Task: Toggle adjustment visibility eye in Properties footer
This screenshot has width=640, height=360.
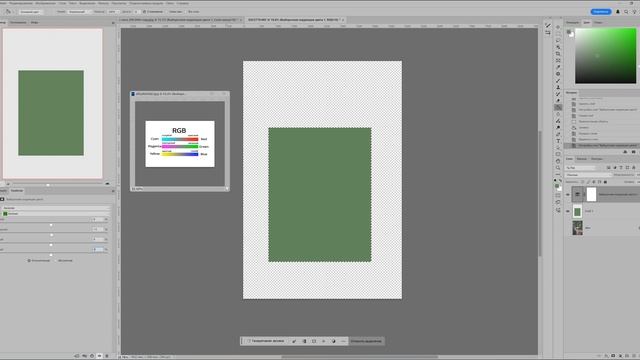Action: pyautogui.click(x=99, y=356)
